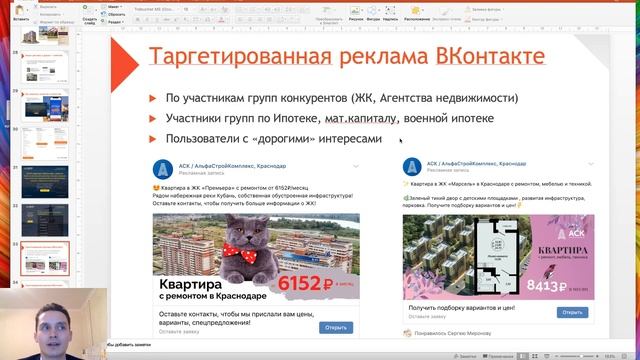Click the Заметки notes button in status bar
640x360 pixels.
pyautogui.click(x=465, y=356)
